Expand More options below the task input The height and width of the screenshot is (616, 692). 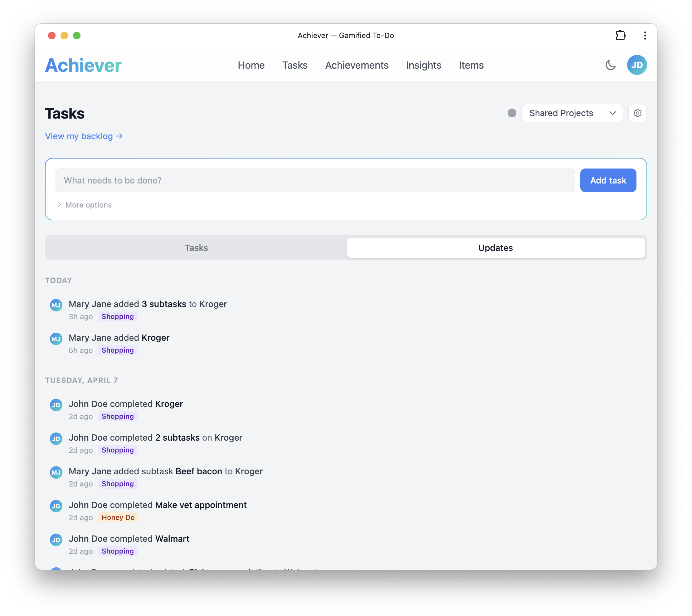tap(88, 204)
